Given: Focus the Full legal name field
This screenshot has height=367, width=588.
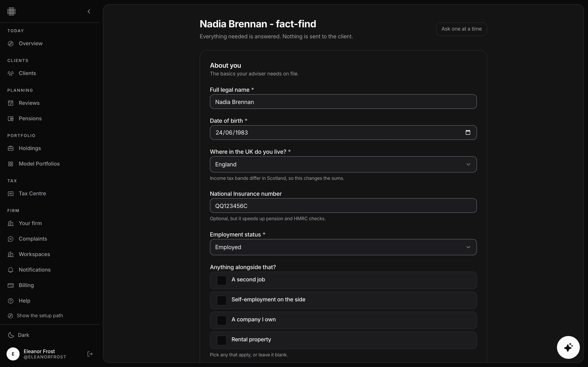Looking at the screenshot, I should (x=343, y=102).
